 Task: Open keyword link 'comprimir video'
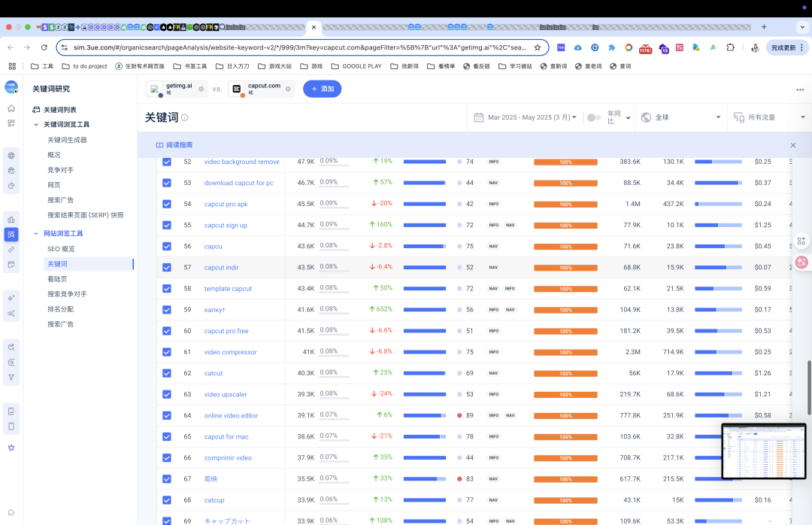tap(228, 458)
